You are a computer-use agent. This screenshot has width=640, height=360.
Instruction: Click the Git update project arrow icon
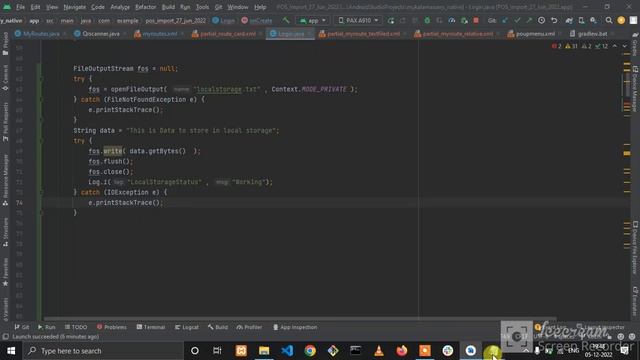coord(505,20)
